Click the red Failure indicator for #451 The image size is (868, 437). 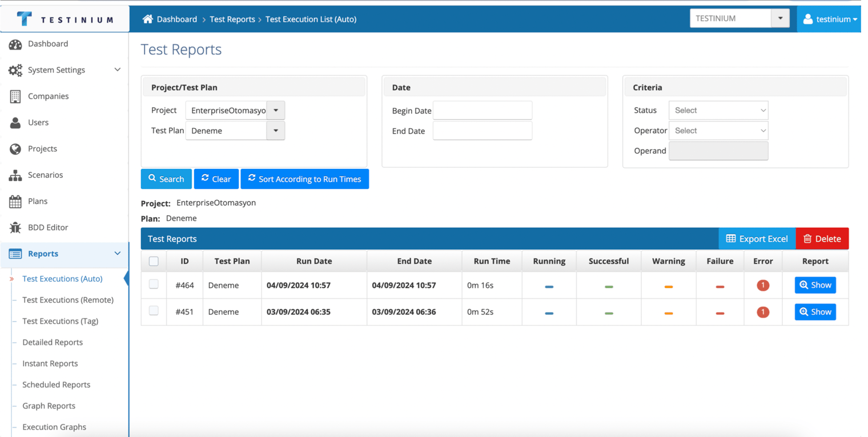[x=720, y=313]
